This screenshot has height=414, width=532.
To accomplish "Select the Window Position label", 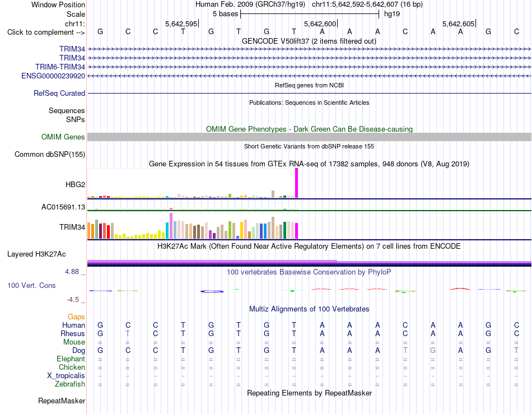I will [58, 4].
